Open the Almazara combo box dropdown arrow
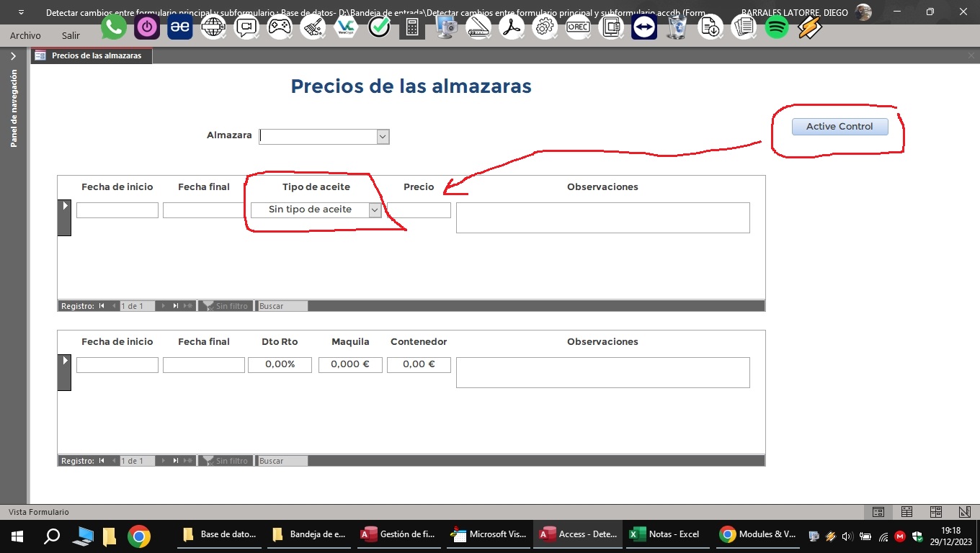This screenshot has width=980, height=553. [x=383, y=136]
